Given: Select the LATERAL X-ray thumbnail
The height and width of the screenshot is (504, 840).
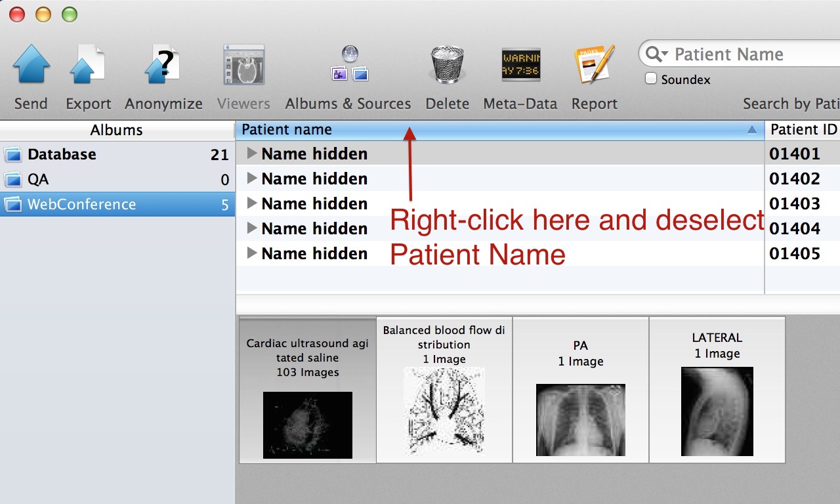Looking at the screenshot, I should click(x=717, y=390).
